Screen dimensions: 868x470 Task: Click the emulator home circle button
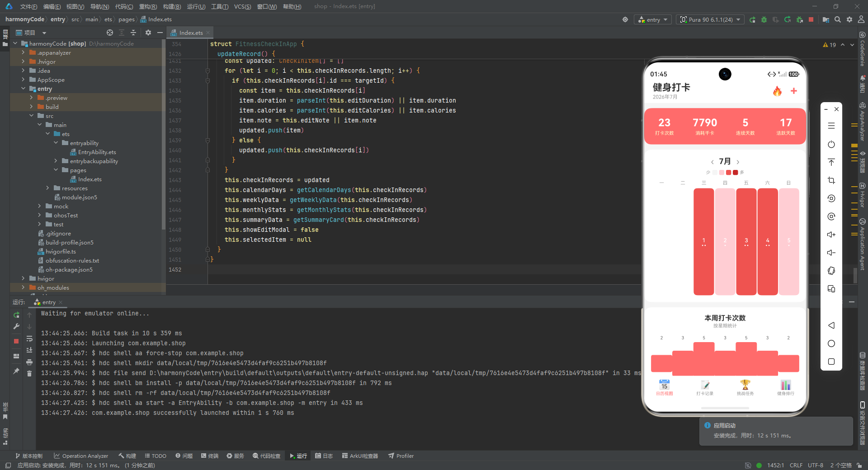[x=831, y=343]
